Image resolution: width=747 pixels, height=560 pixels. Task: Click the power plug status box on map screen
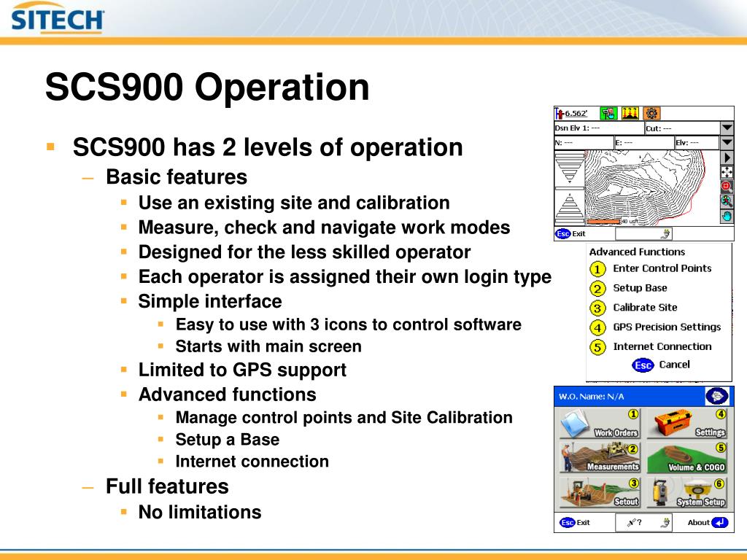(643, 234)
